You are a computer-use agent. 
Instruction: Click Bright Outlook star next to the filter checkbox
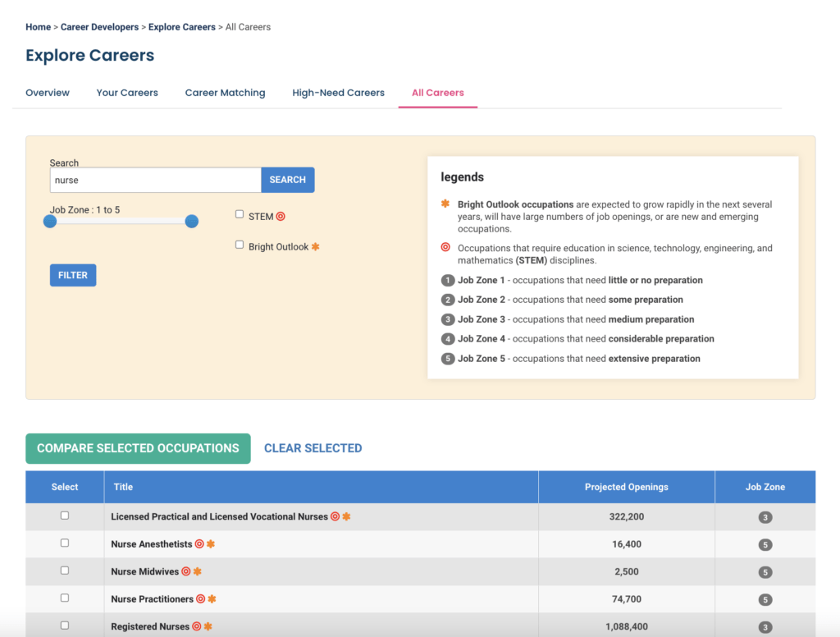pyautogui.click(x=316, y=247)
